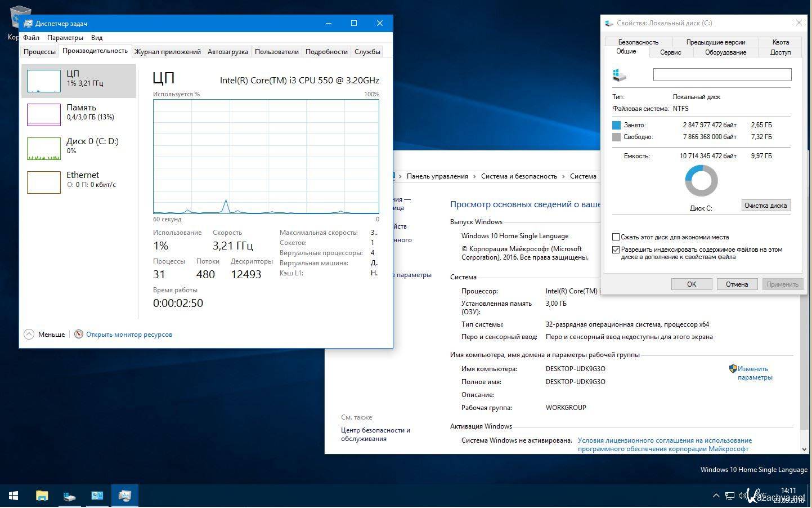Click the resource monitor icon
This screenshot has height=508, width=812.
click(x=79, y=335)
